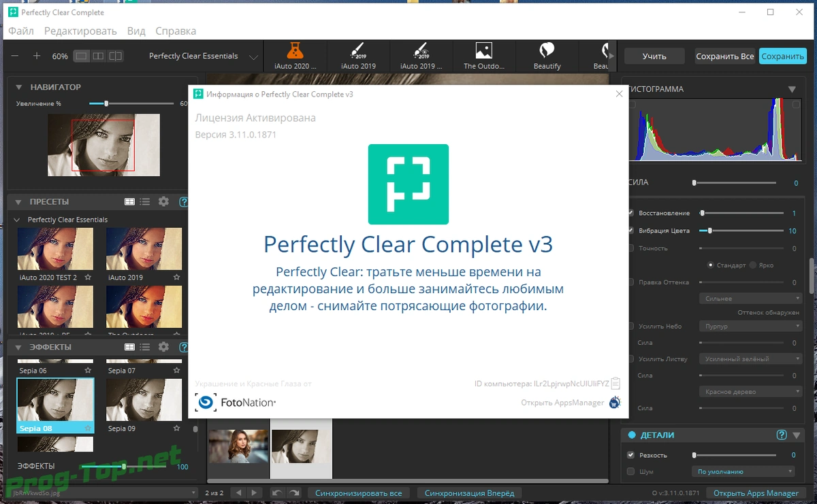The image size is (817, 504).
Task: Open the Усиленный зелёный dropdown
Action: click(750, 359)
